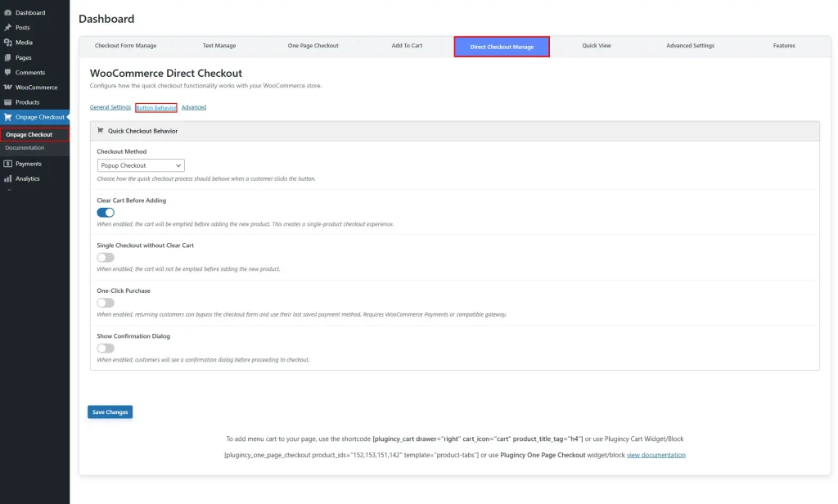The height and width of the screenshot is (504, 838).
Task: Click the Dashboard gauge icon in sidebar
Action: (x=7, y=12)
